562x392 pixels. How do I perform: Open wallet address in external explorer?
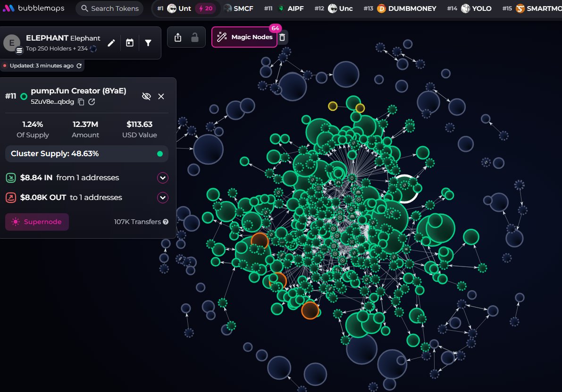click(x=92, y=102)
